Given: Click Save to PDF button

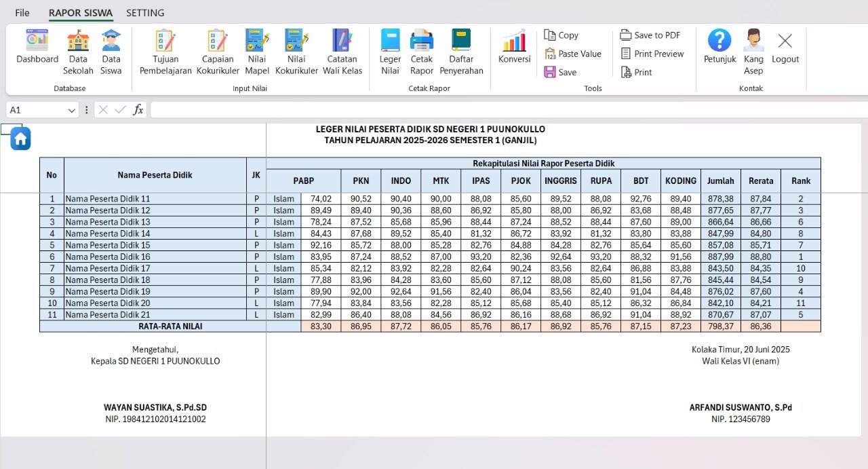Looking at the screenshot, I should point(650,35).
